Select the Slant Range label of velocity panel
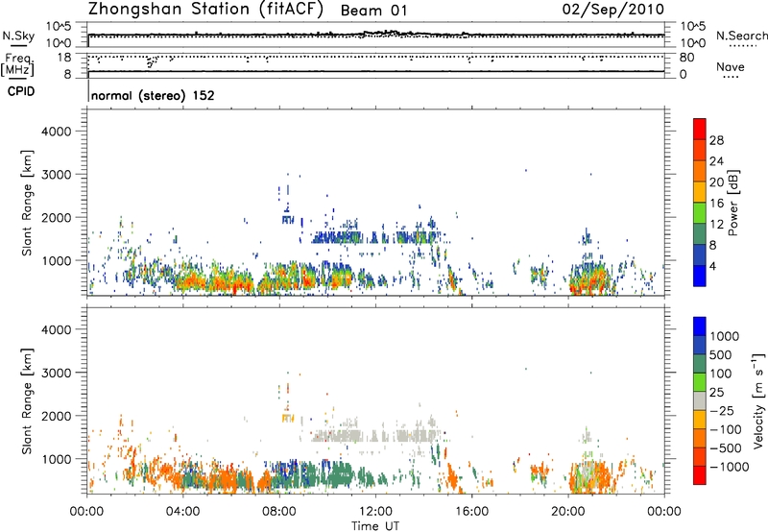 pos(27,401)
